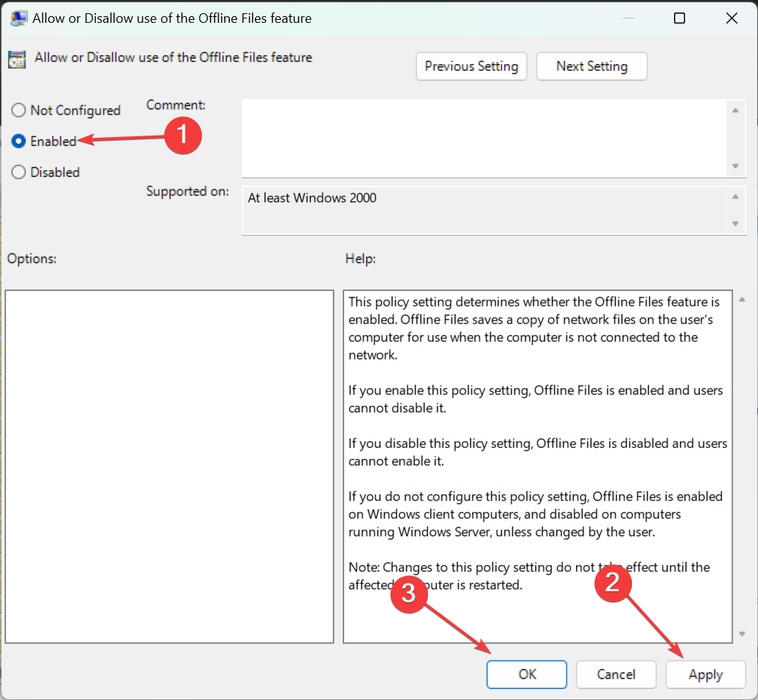758x700 pixels.
Task: Minimize the dialog window
Action: tap(628, 18)
